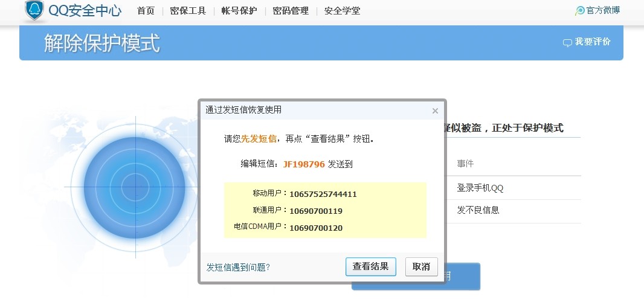Open the 帐号保护 menu
Image resolution: width=644 pixels, height=299 pixels.
tap(239, 11)
